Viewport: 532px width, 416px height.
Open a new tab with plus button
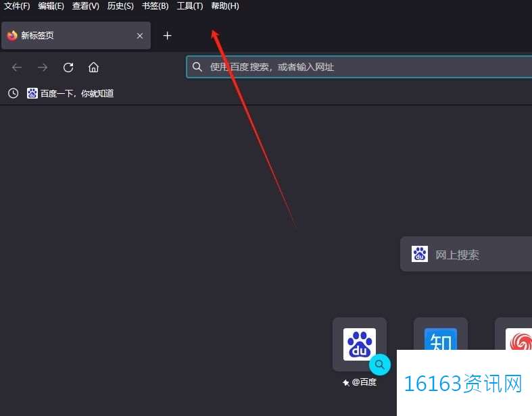pos(167,36)
